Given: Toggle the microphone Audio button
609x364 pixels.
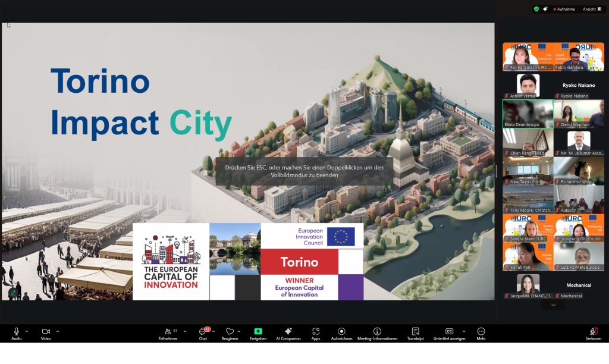Looking at the screenshot, I should pyautogui.click(x=16, y=331).
